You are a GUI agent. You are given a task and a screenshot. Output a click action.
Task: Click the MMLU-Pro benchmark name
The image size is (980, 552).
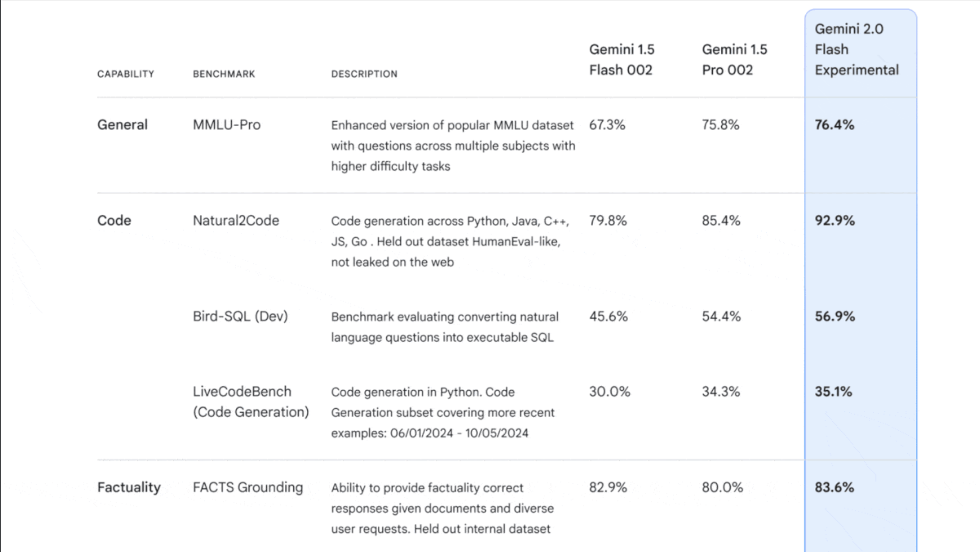pos(227,125)
